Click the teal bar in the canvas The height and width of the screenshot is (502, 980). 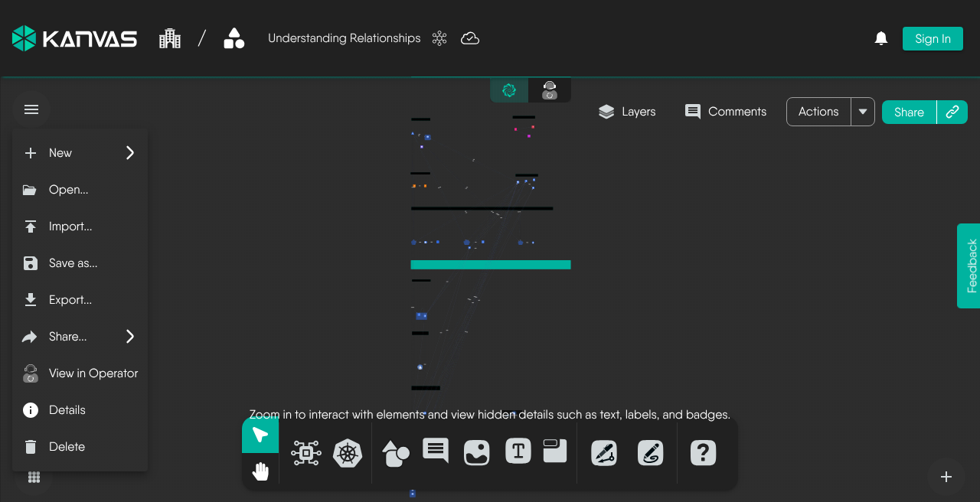point(491,265)
